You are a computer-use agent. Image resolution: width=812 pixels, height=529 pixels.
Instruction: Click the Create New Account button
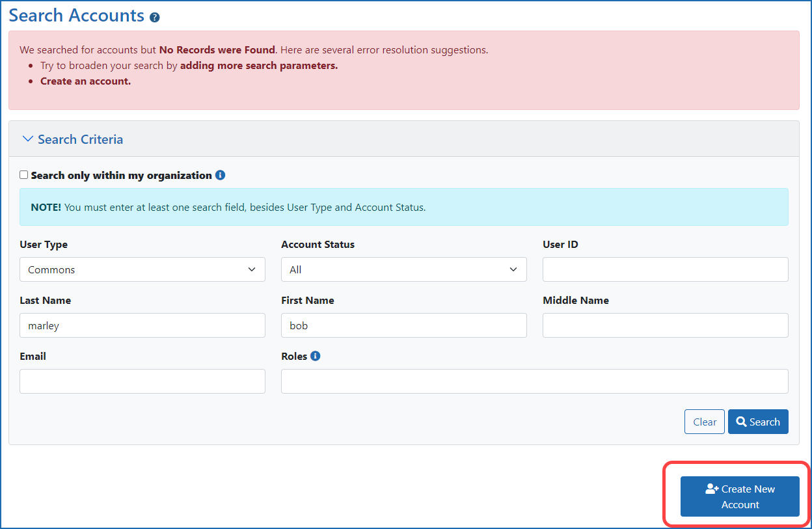click(x=740, y=496)
